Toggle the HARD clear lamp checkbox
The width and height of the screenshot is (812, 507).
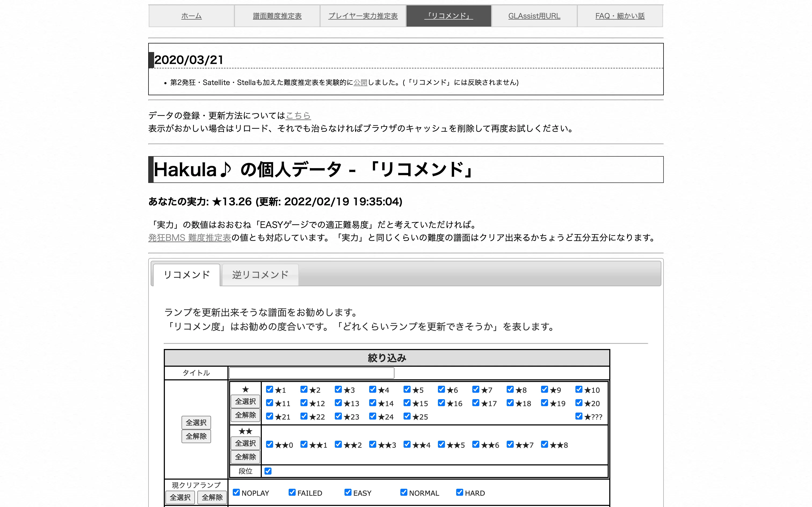[459, 492]
